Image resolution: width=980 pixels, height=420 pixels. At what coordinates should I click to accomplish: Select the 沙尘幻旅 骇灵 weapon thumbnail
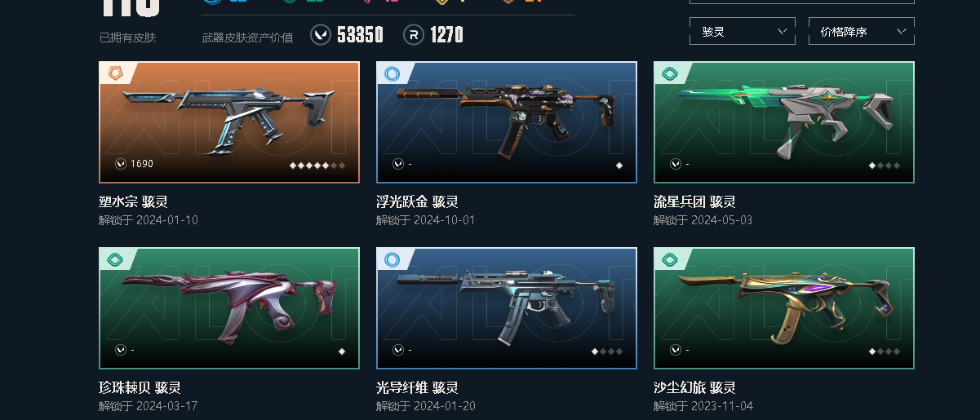[784, 308]
